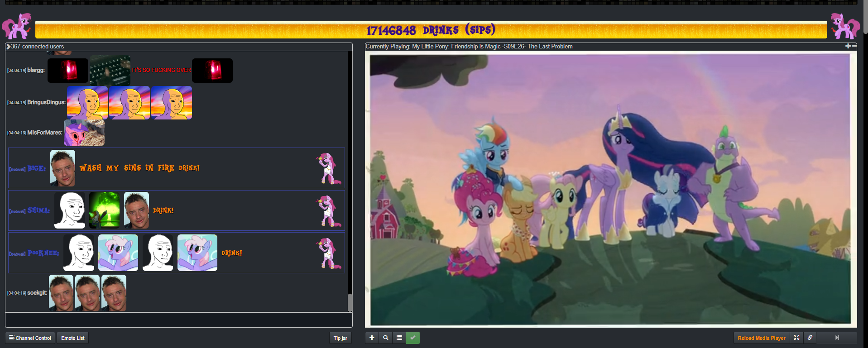The height and width of the screenshot is (348, 868).
Task: Click the IT'S SO FUCKING OVER red text
Action: coord(161,70)
